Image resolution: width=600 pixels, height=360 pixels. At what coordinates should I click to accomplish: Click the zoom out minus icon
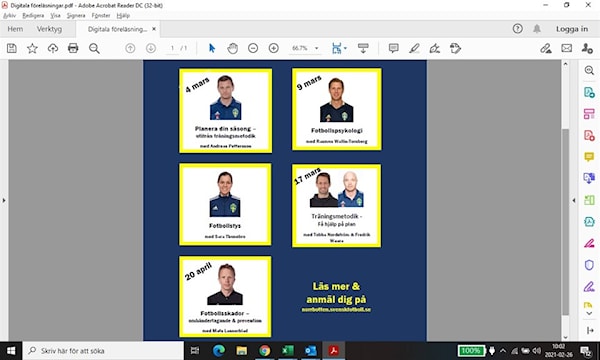253,48
